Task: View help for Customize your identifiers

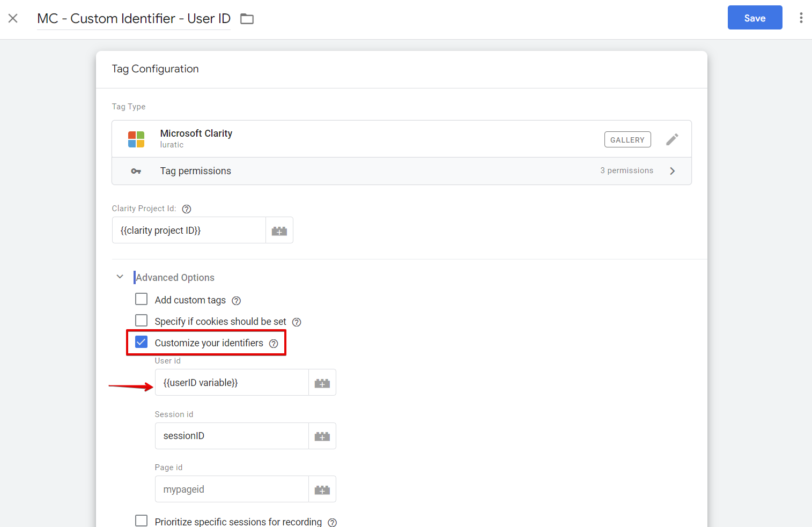Action: point(274,343)
